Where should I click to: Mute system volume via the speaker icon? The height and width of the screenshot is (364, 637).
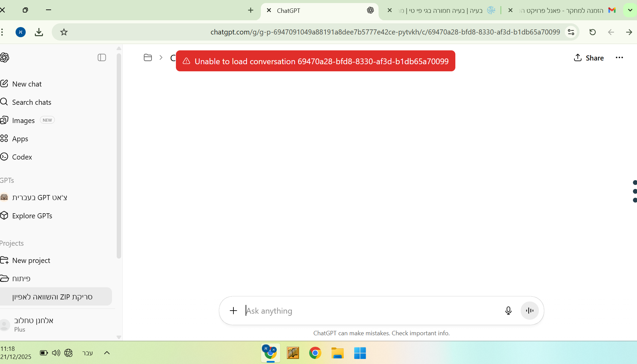click(x=56, y=353)
